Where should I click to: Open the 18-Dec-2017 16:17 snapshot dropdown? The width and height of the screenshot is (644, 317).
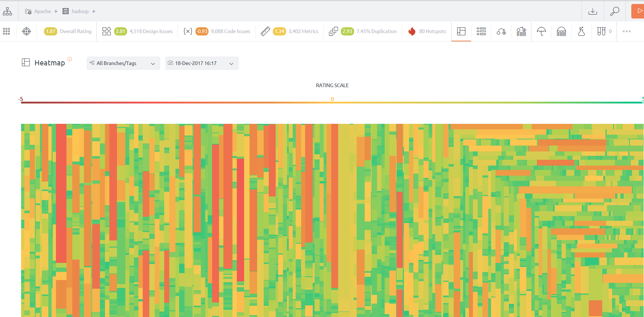coord(202,63)
